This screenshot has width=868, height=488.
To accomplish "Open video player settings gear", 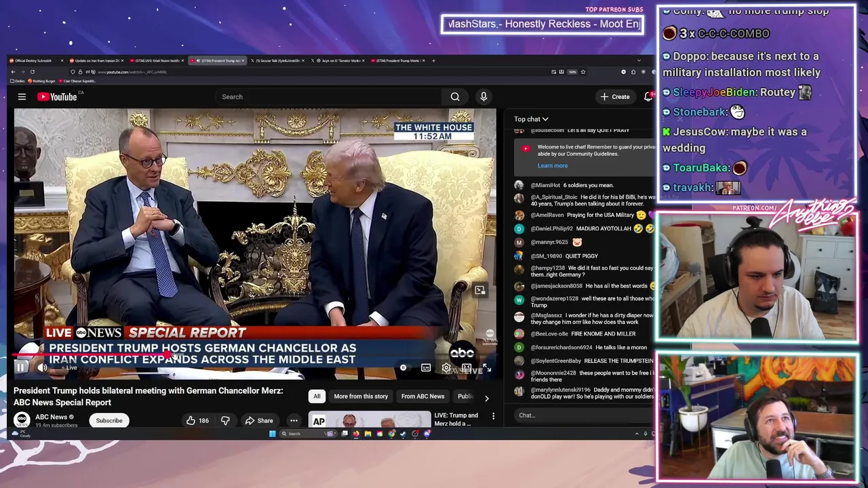I will click(446, 368).
